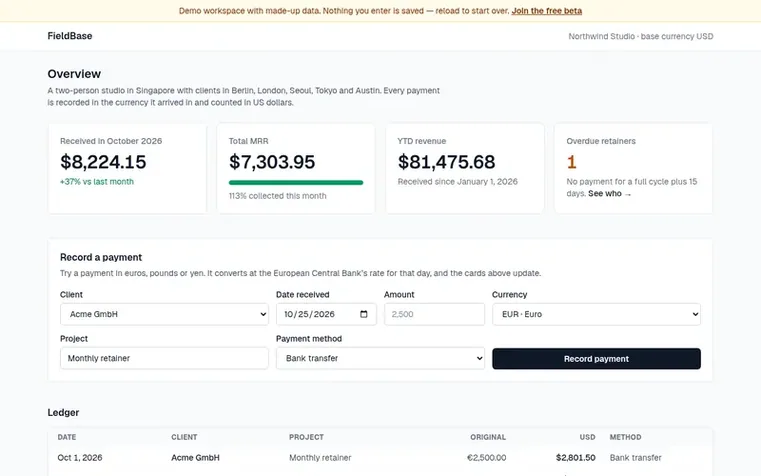Select the Date received field 10/25/2026

(x=326, y=314)
